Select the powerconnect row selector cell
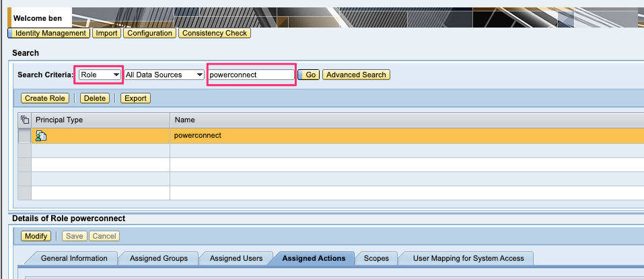The image size is (644, 279). click(24, 136)
